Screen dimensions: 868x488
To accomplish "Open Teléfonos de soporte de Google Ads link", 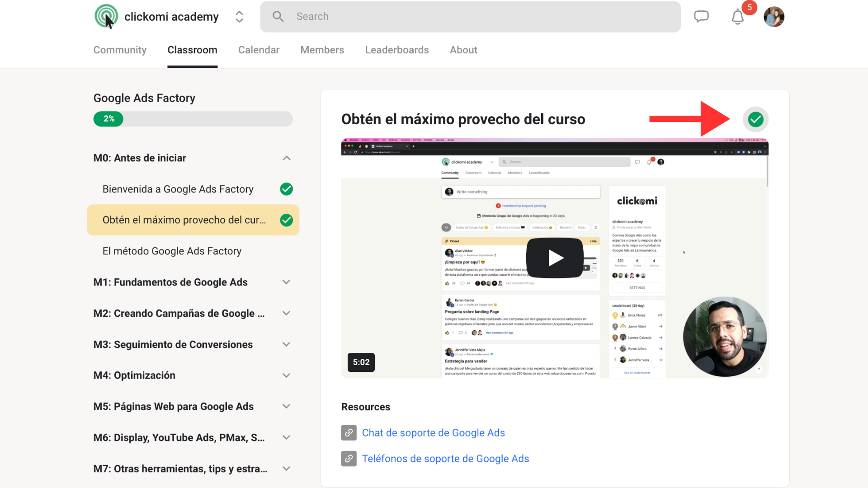I will (x=445, y=459).
